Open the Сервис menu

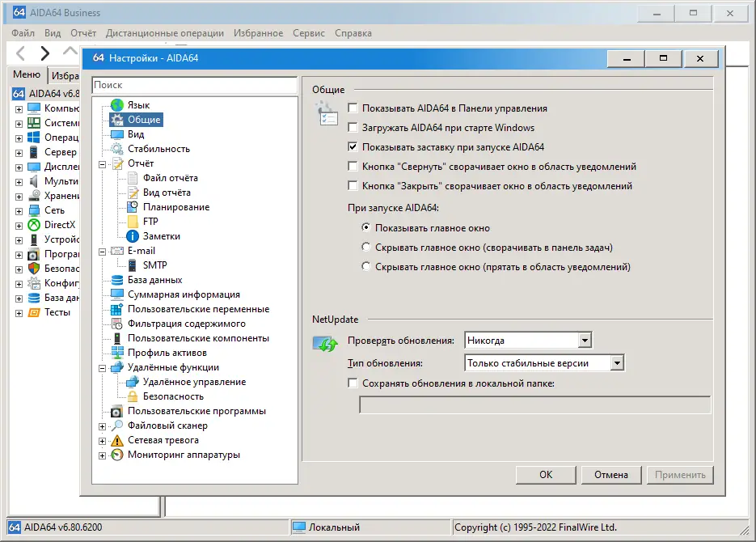coord(309,33)
